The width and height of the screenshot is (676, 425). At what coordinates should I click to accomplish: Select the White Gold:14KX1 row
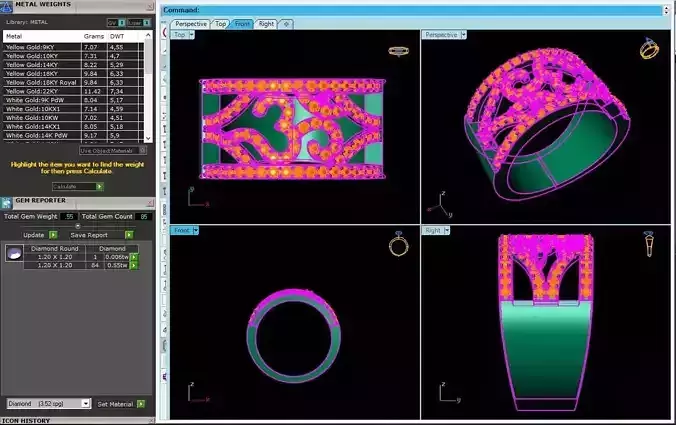pos(73,127)
